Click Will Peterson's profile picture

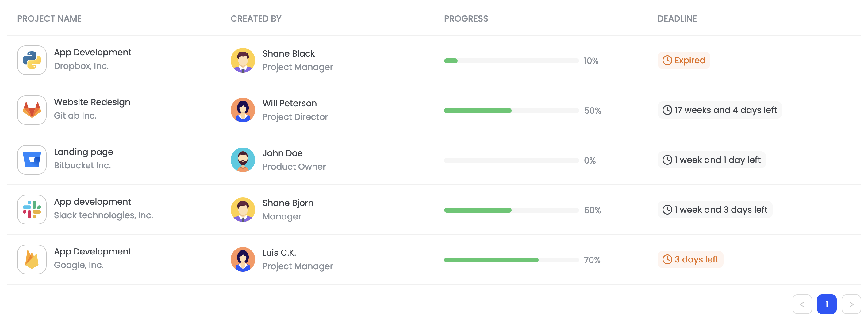point(243,110)
